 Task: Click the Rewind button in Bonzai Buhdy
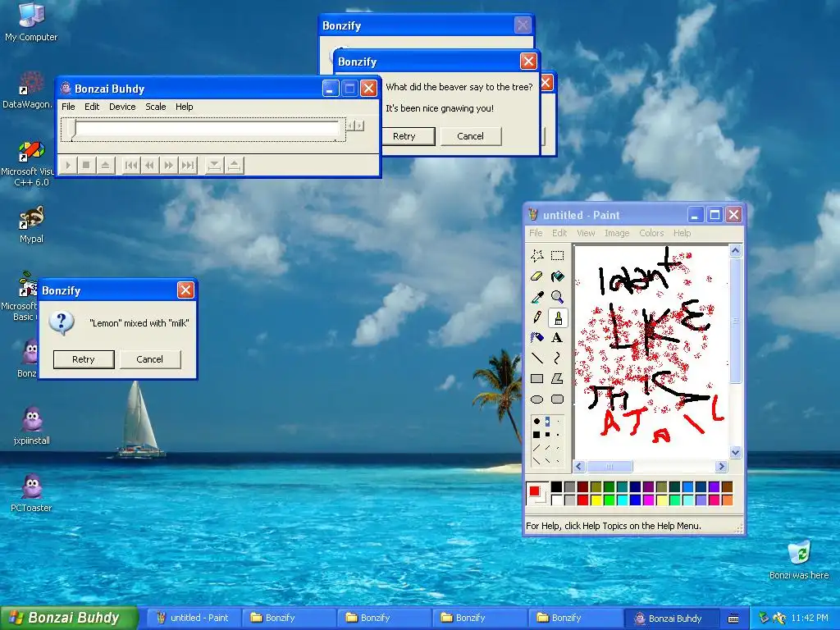pos(149,165)
